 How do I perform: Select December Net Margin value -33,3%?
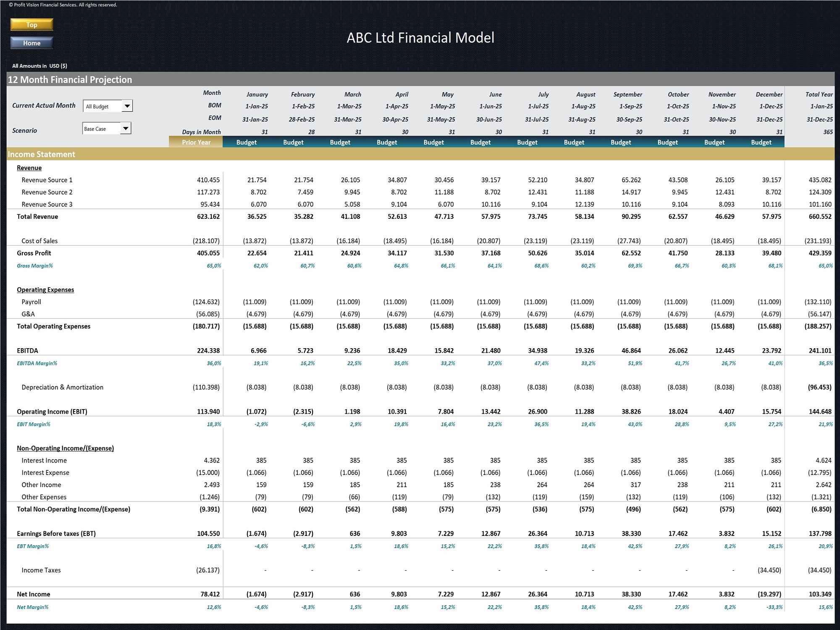click(774, 607)
